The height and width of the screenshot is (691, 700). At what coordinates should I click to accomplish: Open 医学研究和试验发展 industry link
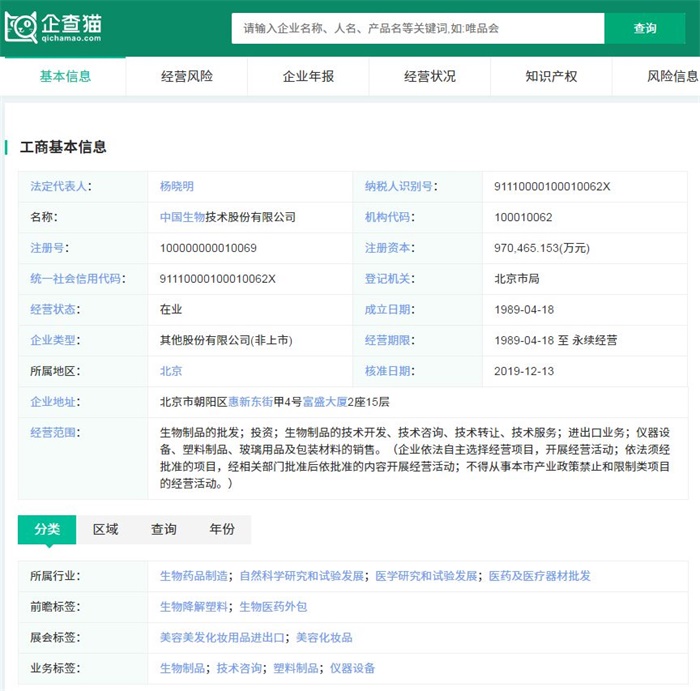(x=426, y=576)
